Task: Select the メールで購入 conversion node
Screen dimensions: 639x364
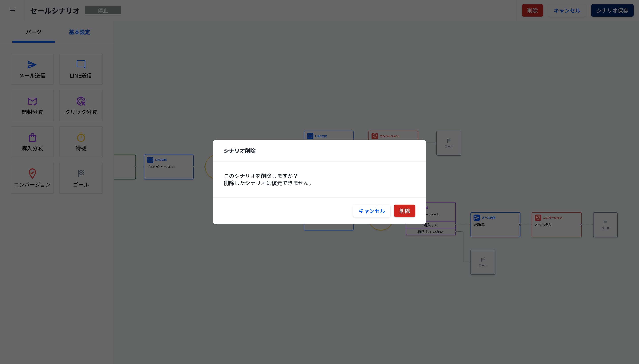Action: point(556,225)
